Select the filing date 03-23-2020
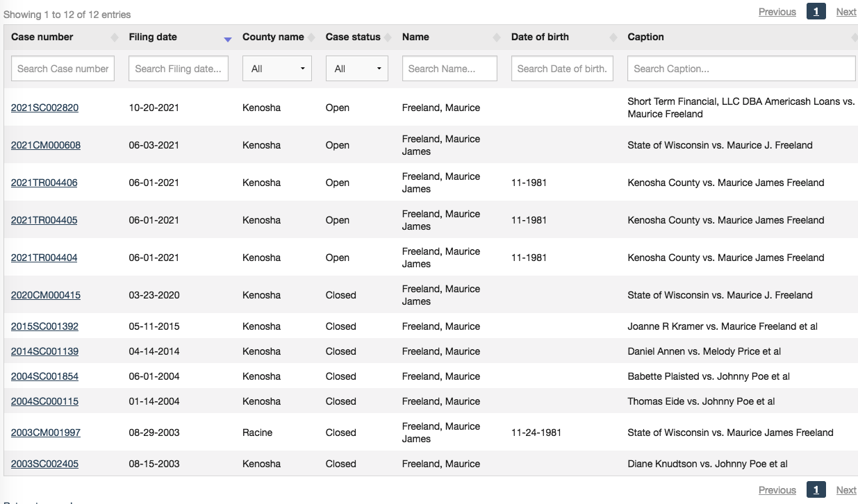858x504 pixels. pyautogui.click(x=154, y=295)
